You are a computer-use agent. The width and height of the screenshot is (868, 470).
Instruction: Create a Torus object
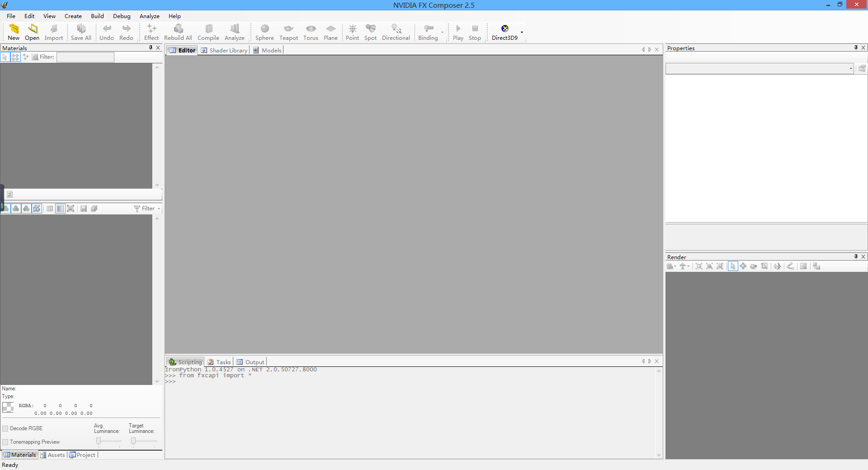(x=311, y=32)
